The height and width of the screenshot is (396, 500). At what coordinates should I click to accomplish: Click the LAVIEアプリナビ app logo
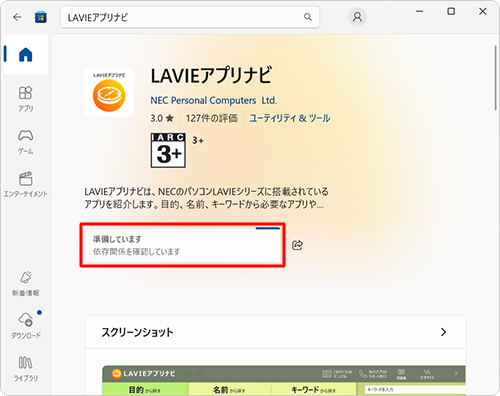pyautogui.click(x=109, y=92)
